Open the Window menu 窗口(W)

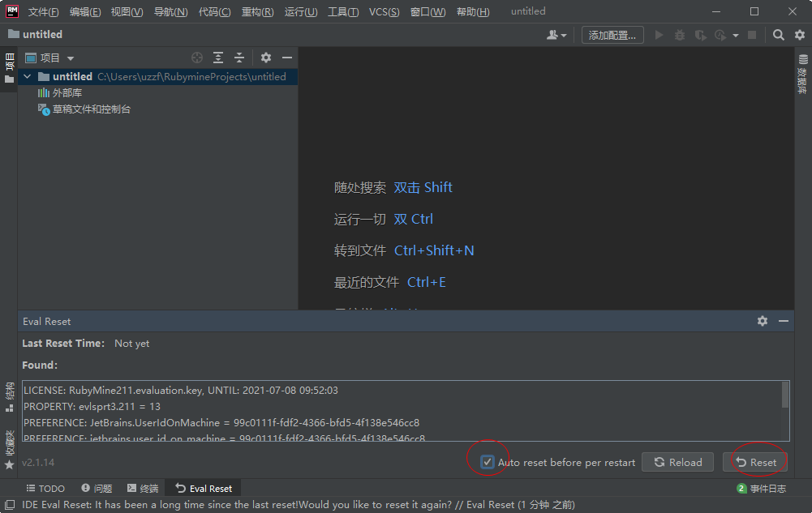pyautogui.click(x=427, y=11)
